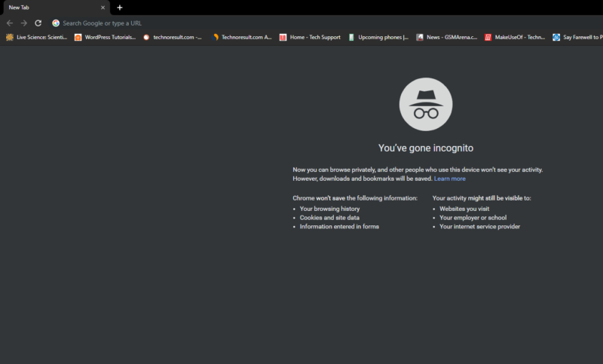The height and width of the screenshot is (364, 603).
Task: Open technoresult.com bookmark with red icon
Action: (x=173, y=37)
